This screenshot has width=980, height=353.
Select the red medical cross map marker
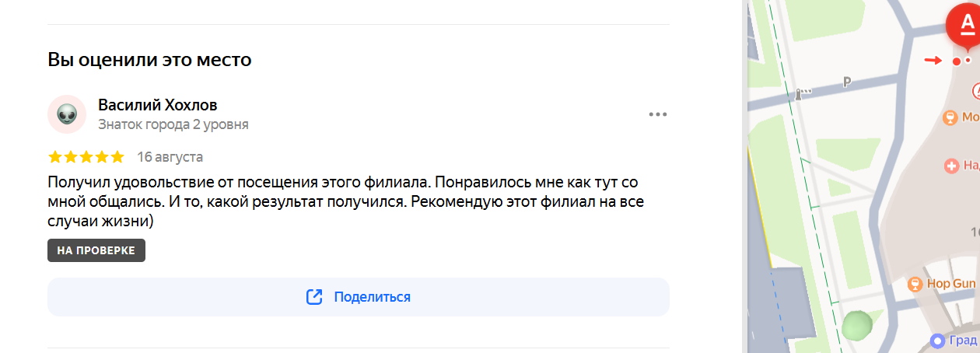coord(950,166)
